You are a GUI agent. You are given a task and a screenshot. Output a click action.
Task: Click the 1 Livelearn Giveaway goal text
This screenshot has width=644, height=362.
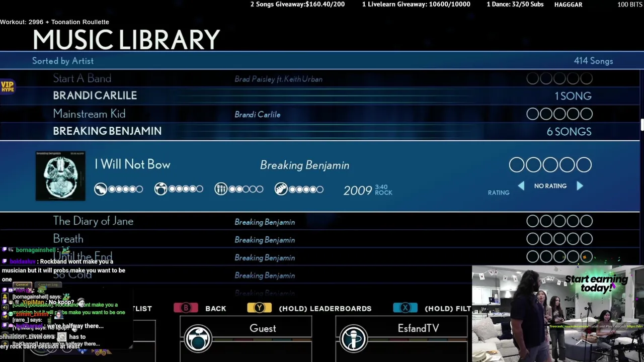tap(416, 5)
